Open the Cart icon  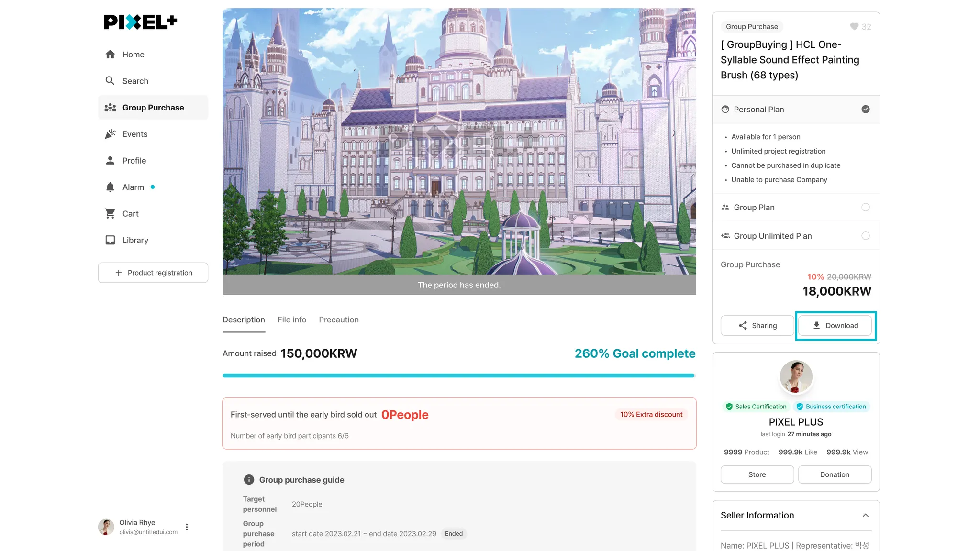[x=110, y=214]
